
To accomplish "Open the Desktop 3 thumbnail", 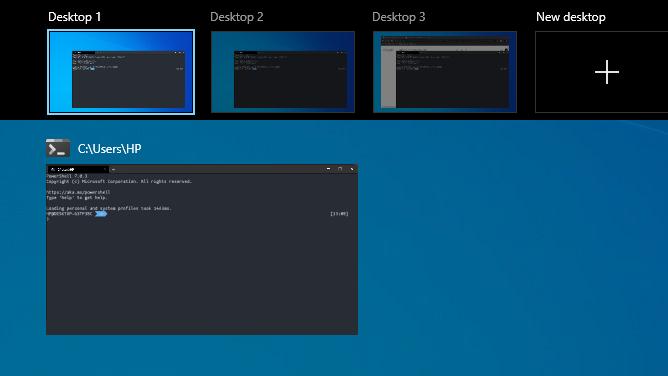I will coord(445,72).
